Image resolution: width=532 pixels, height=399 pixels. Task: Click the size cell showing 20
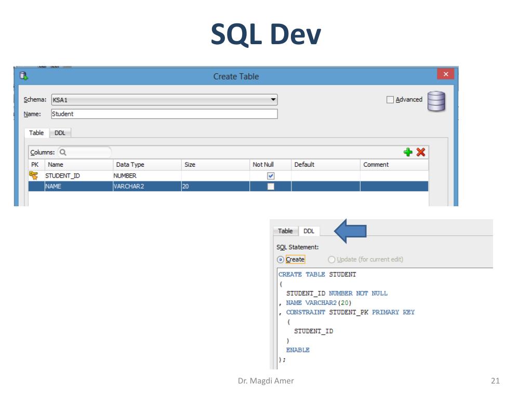[216, 187]
